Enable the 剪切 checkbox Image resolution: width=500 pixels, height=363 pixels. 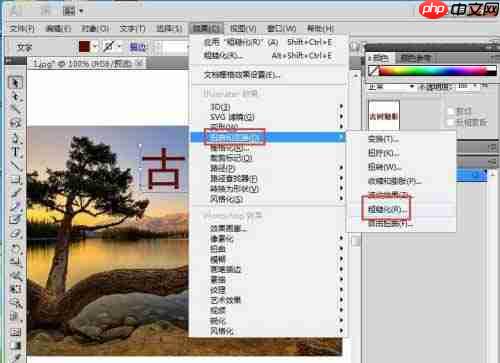[x=451, y=111]
